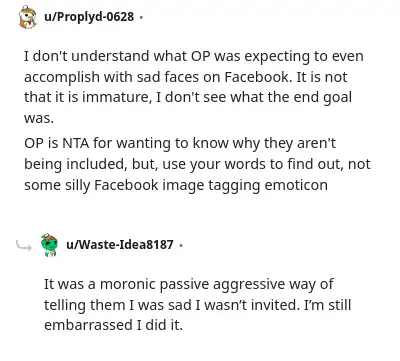Open the green Snoo avatar of u/Waste-Idea8187
The image size is (400, 361).
pos(49,245)
